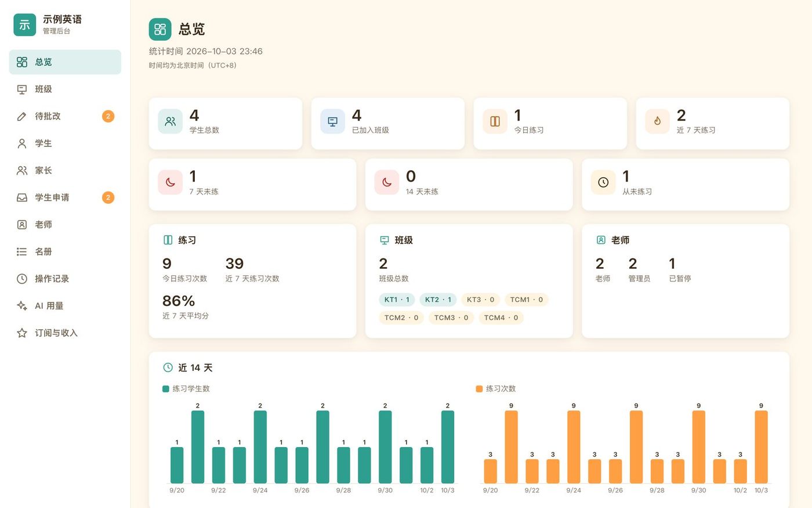The image size is (812, 508).
Task: Click the AI 用量 sparkle icon
Action: coord(22,306)
